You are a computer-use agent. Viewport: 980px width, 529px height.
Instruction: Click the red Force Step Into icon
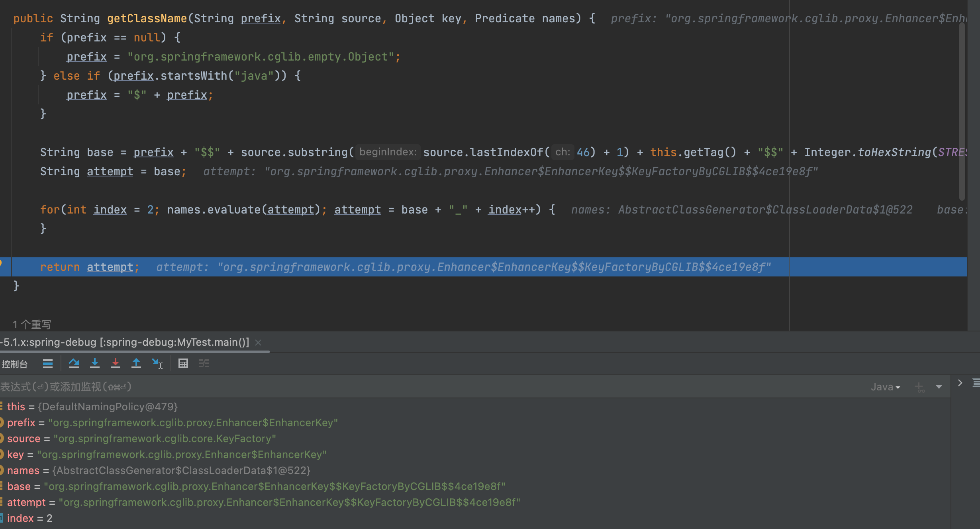[116, 363]
